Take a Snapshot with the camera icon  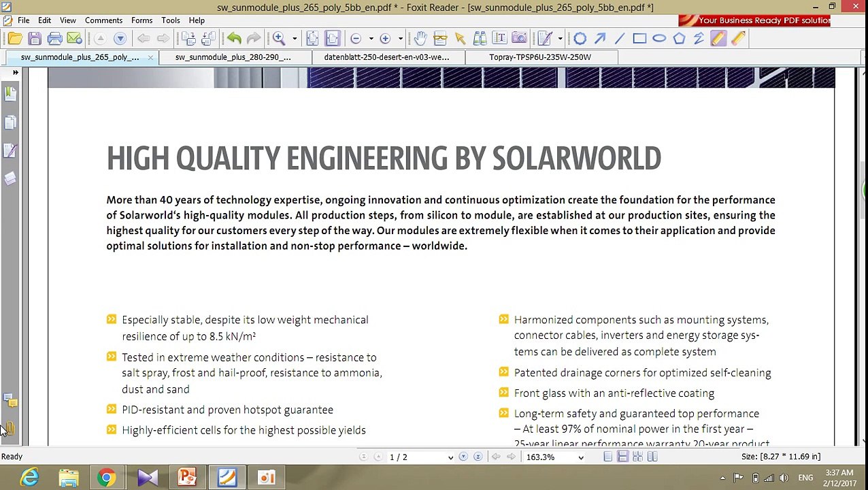click(x=519, y=39)
